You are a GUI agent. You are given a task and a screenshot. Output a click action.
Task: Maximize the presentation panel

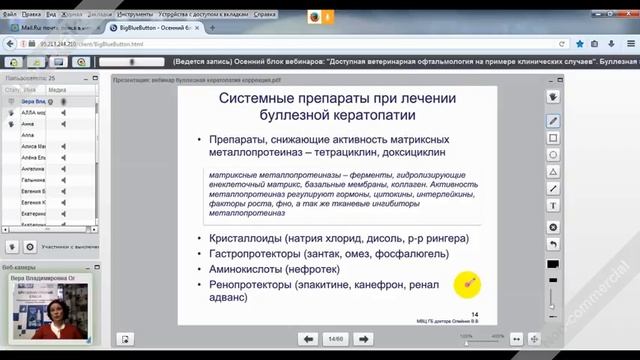(560, 80)
